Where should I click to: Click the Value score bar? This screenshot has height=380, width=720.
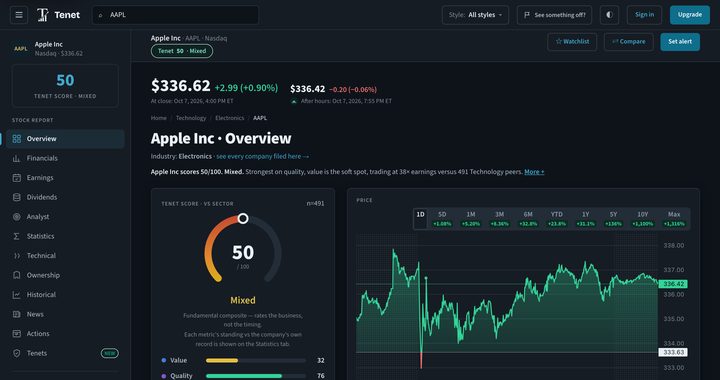(256, 361)
